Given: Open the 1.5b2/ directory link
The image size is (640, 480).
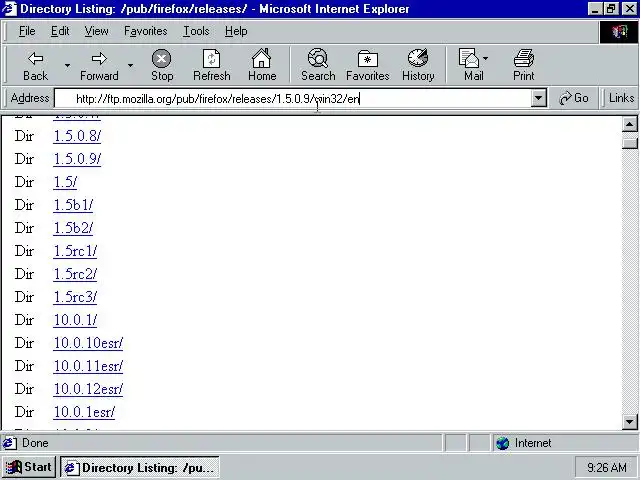Looking at the screenshot, I should click(x=73, y=228).
